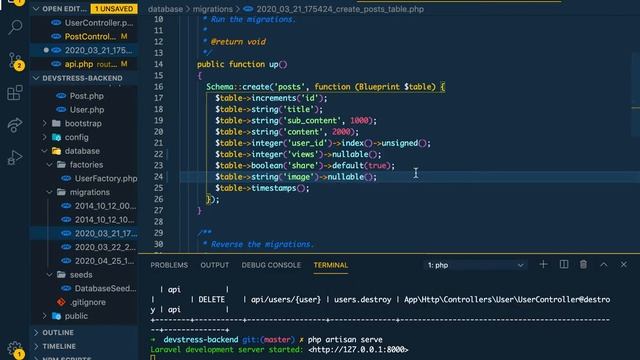Click 'migrations' in the breadcrumb

tap(212, 9)
